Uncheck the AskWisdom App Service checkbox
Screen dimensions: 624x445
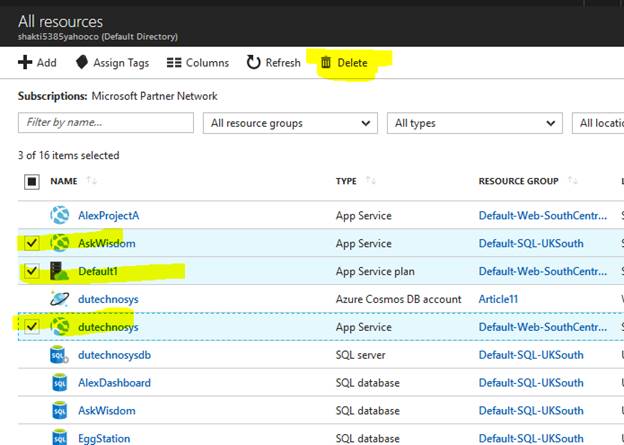click(x=32, y=243)
